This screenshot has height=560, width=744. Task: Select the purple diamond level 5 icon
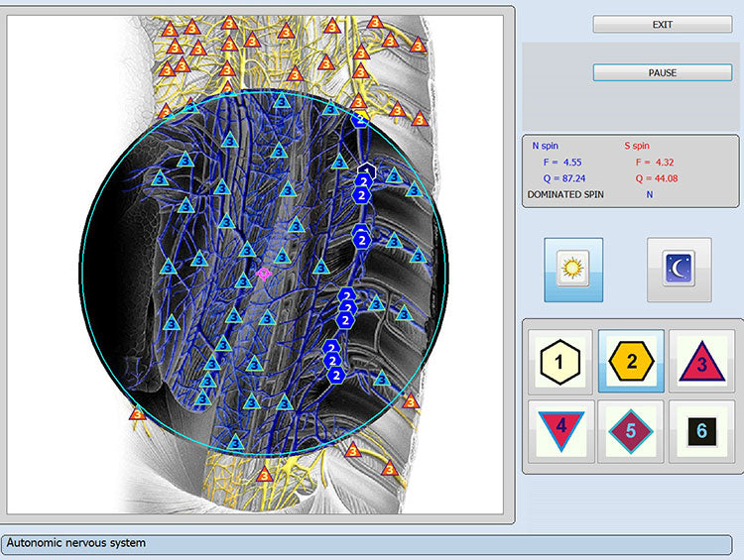click(631, 431)
